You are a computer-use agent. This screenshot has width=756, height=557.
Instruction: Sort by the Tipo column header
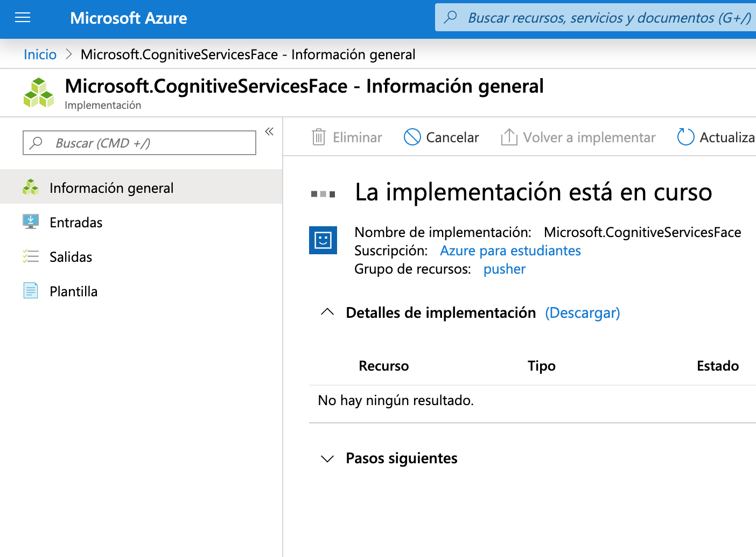pos(541,366)
